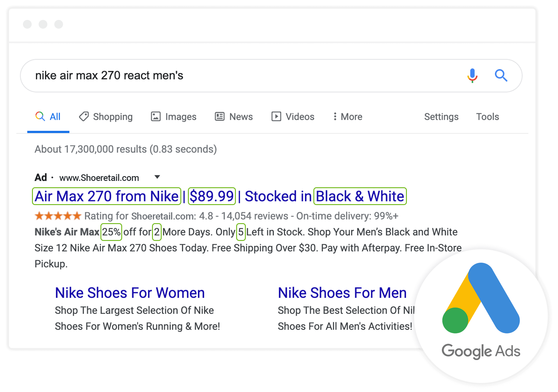Viewport: 558px width, 392px height.
Task: Click the five-star rating for Shoeretail.com
Action: click(58, 216)
